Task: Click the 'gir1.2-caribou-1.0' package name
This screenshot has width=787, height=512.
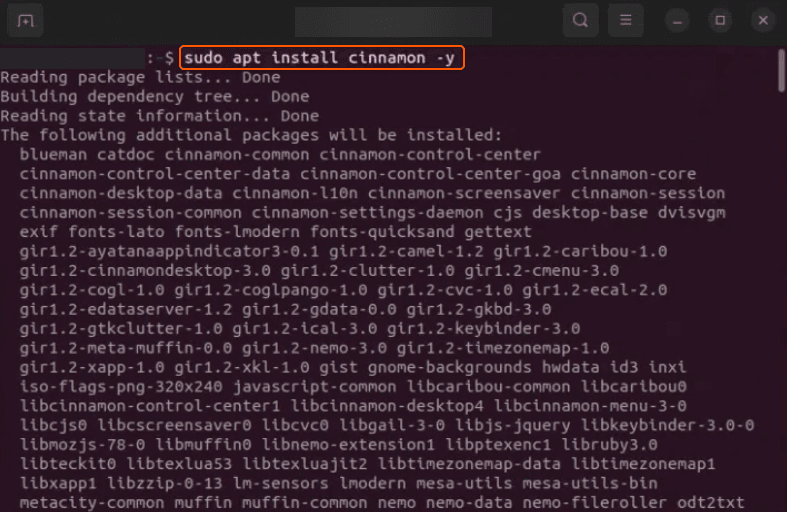Action: [580, 251]
